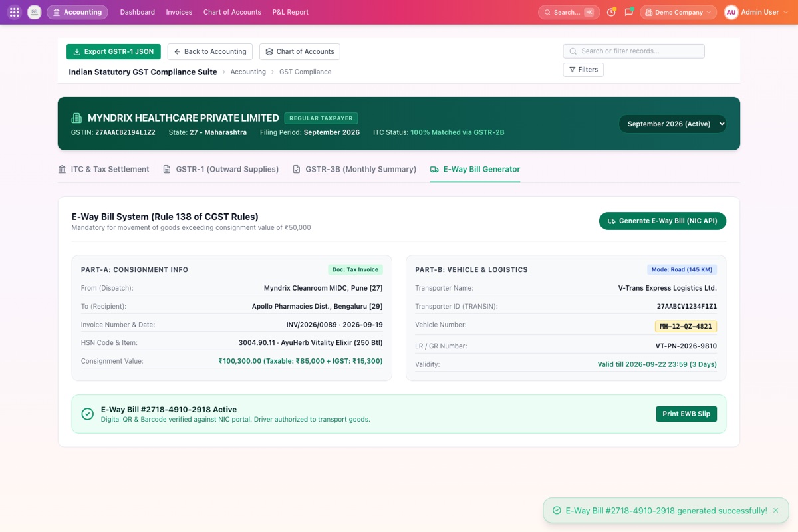Open the clock activities icon
798x532 pixels.
pos(612,12)
